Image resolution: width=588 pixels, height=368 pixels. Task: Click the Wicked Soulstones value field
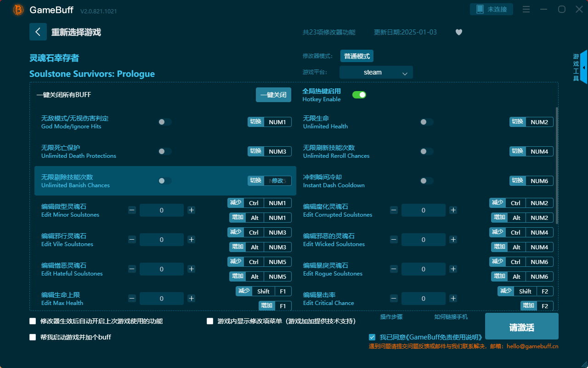(x=424, y=240)
